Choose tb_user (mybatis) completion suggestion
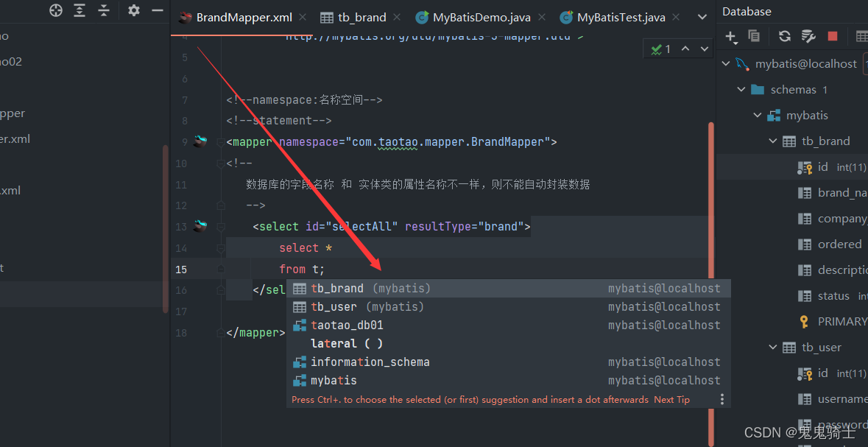This screenshot has height=447, width=868. (x=508, y=306)
